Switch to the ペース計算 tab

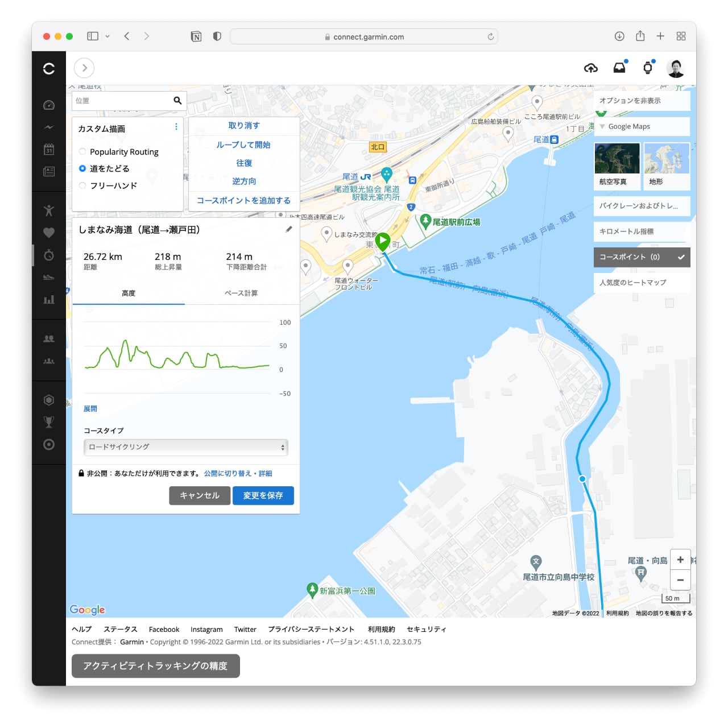[241, 293]
